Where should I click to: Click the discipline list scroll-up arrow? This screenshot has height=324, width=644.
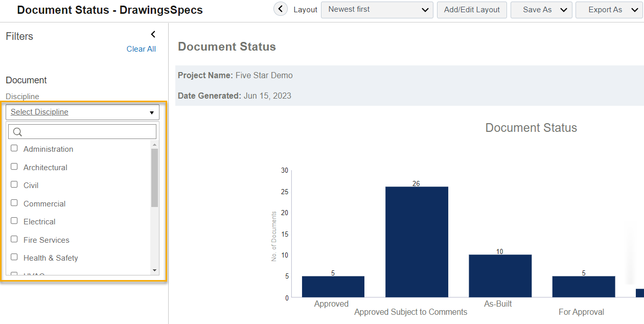154,145
